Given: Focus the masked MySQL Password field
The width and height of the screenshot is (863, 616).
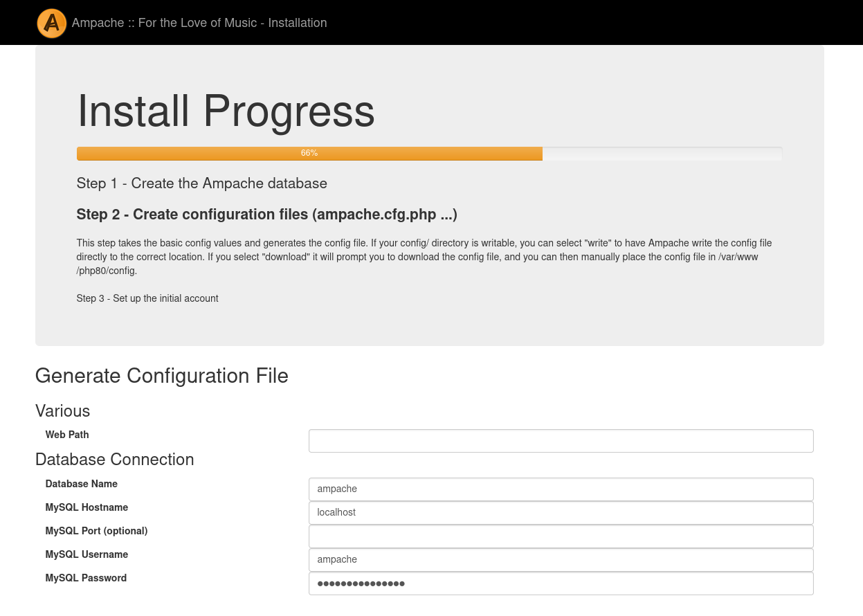Looking at the screenshot, I should (561, 583).
